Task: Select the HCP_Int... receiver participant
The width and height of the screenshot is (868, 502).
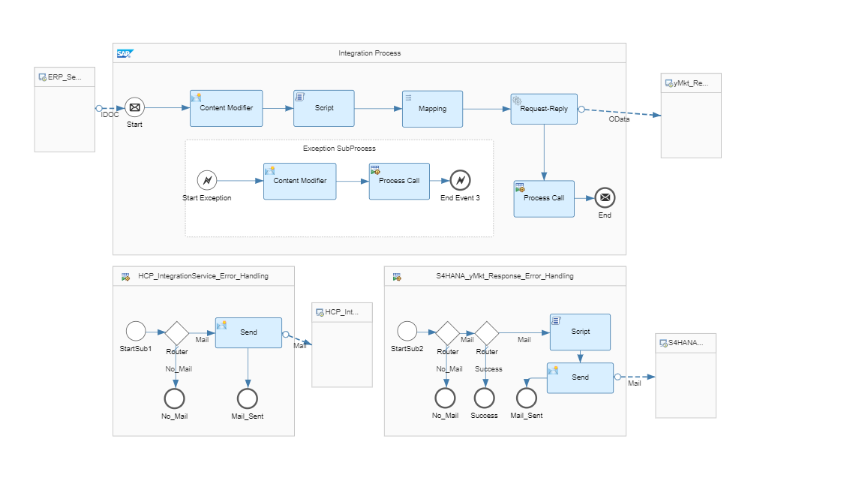Action: click(342, 345)
